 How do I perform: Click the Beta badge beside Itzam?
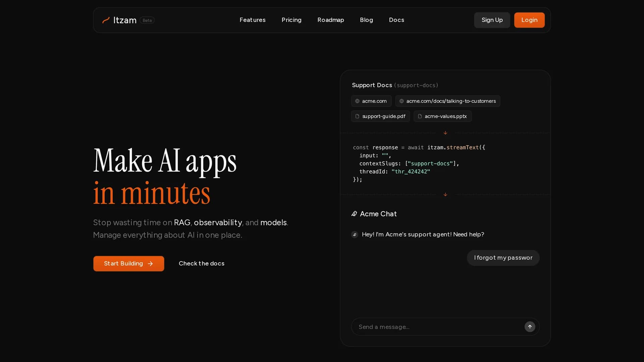tap(147, 20)
